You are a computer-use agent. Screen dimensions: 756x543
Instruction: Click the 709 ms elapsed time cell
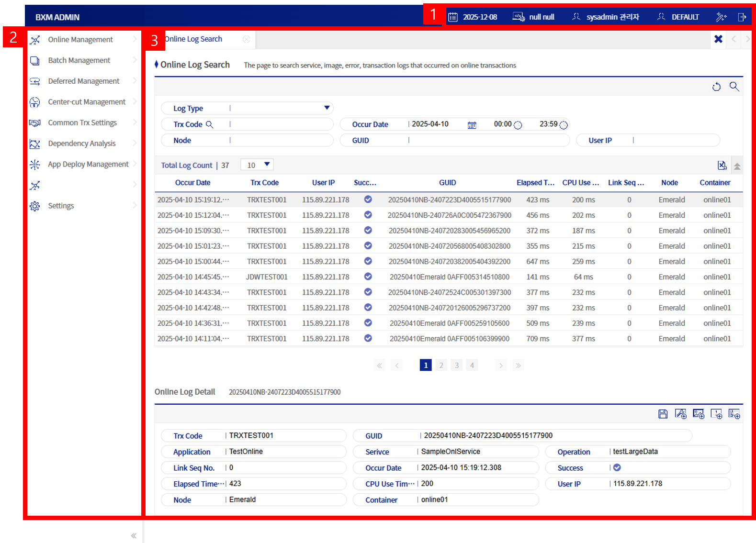click(538, 339)
